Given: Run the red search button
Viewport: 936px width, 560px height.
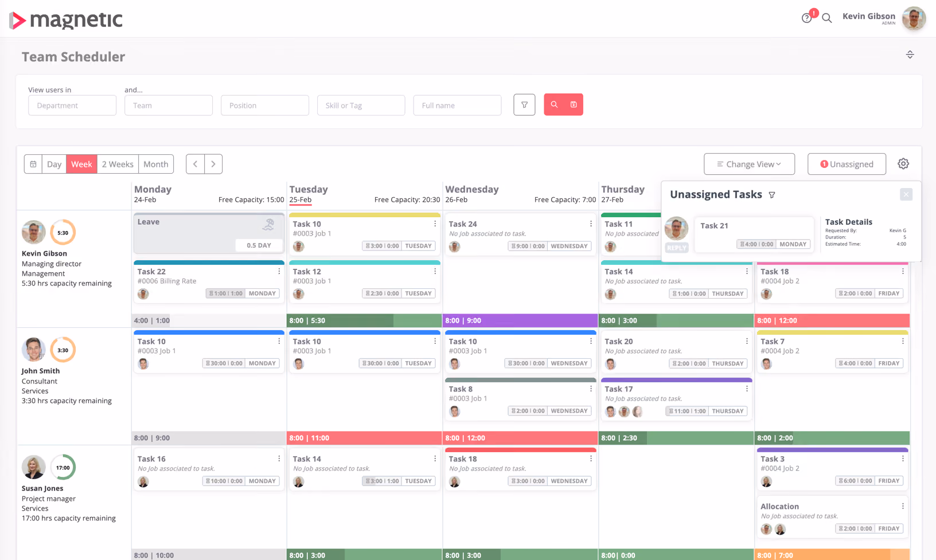Looking at the screenshot, I should [x=554, y=105].
